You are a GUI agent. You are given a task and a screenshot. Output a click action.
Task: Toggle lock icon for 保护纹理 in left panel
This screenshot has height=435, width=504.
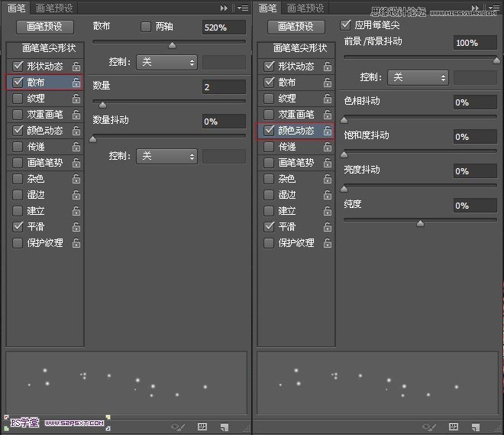[76, 243]
